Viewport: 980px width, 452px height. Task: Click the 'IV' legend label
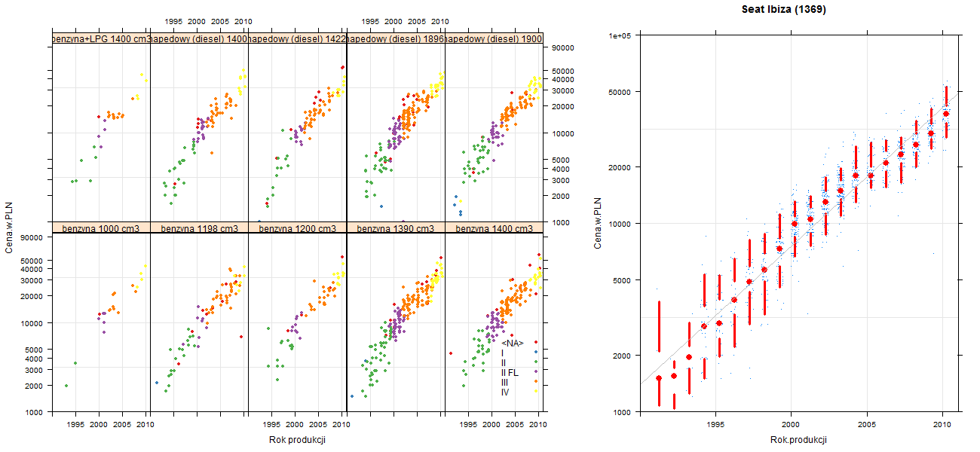505,392
